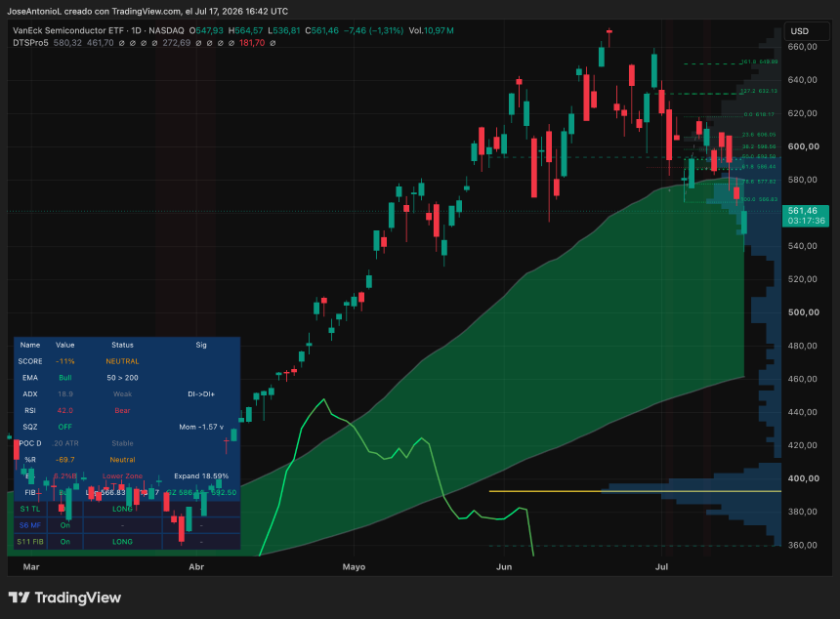This screenshot has height=619, width=840.
Task: Click the SQZ OFF status cell
Action: pyautogui.click(x=64, y=427)
